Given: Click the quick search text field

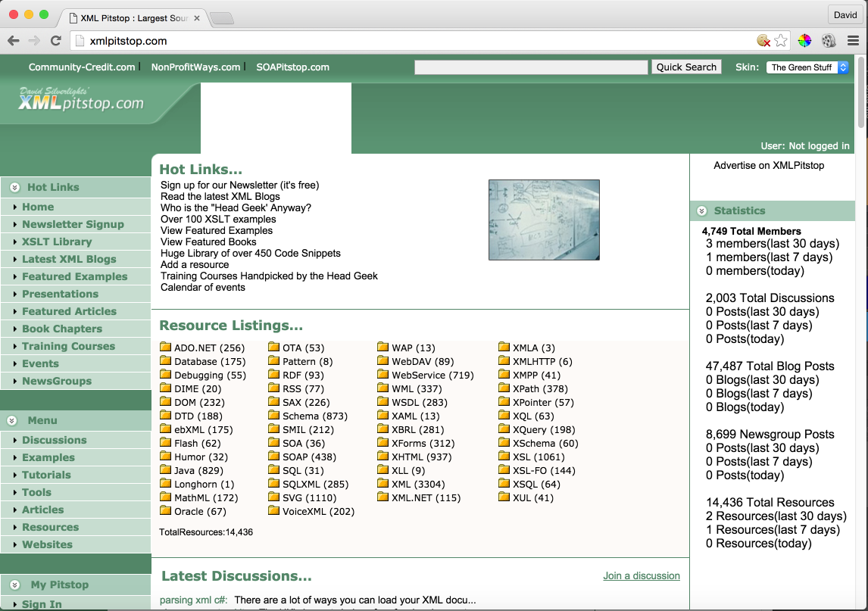Looking at the screenshot, I should [531, 67].
